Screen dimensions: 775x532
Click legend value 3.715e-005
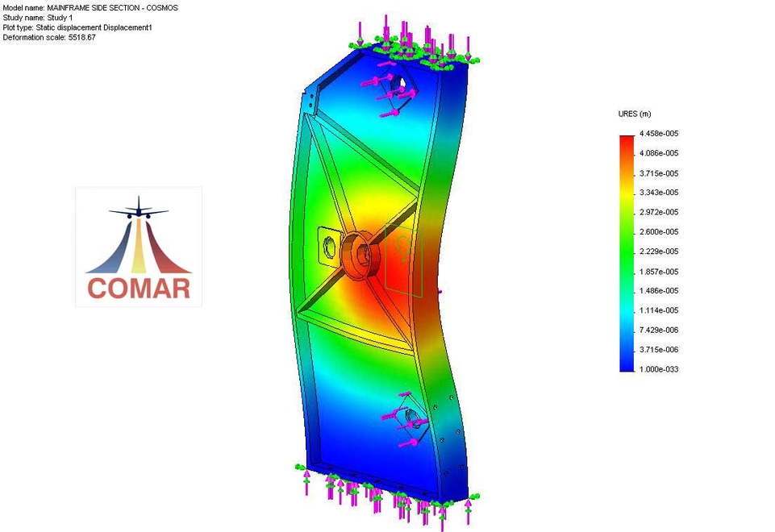(659, 173)
